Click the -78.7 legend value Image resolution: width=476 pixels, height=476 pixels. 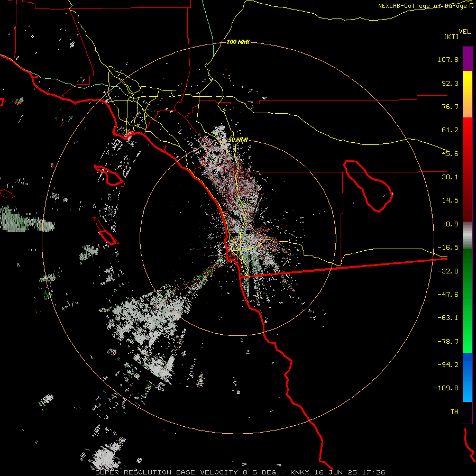click(x=448, y=342)
